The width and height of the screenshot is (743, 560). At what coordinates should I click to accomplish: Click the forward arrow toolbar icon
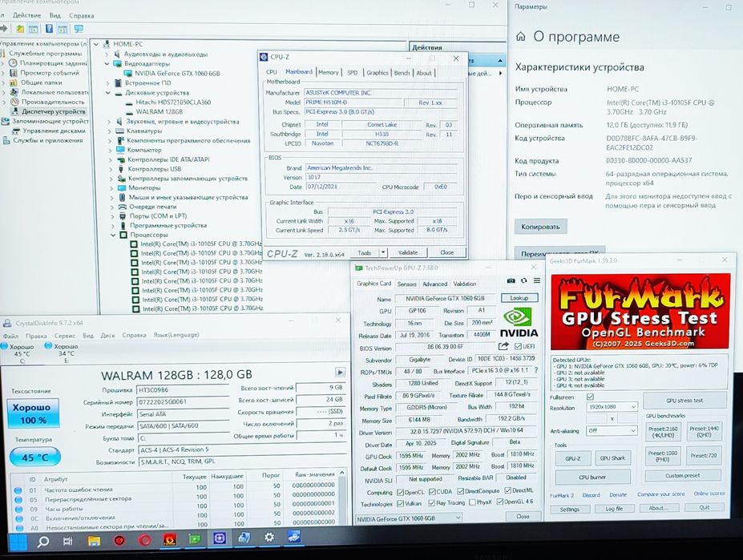click(x=4, y=29)
